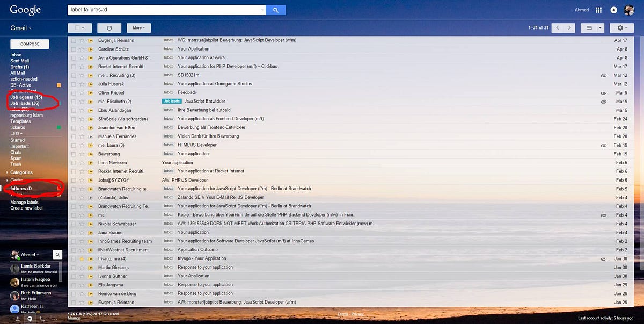Screen dimensions: 644x324
Task: Open the settings gear dropdown
Action: 623,27
